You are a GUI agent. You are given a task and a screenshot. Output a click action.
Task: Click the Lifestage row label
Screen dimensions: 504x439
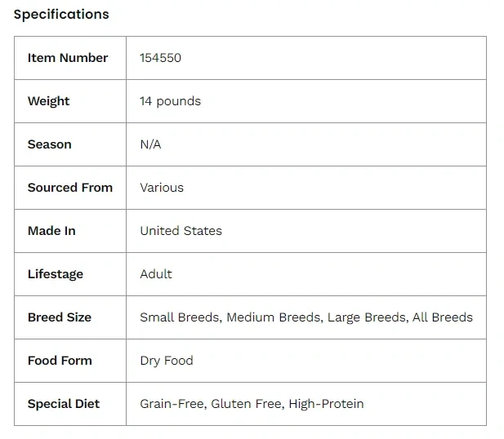click(x=56, y=274)
